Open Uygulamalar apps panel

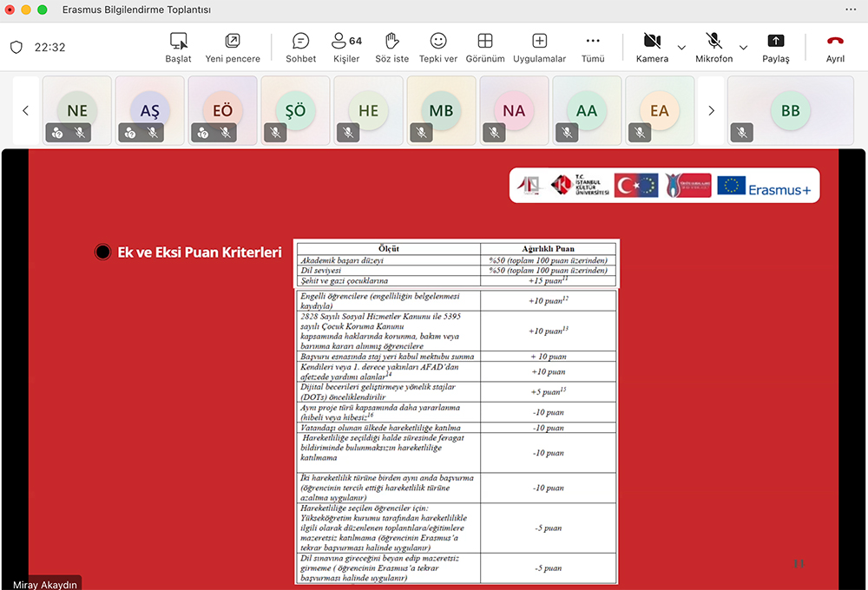pos(539,47)
